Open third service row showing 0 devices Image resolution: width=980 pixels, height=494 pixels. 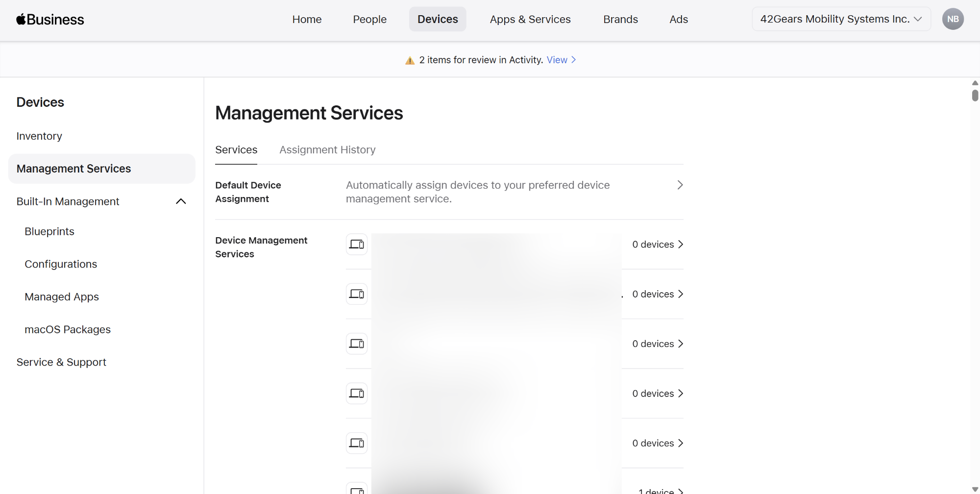(x=658, y=344)
